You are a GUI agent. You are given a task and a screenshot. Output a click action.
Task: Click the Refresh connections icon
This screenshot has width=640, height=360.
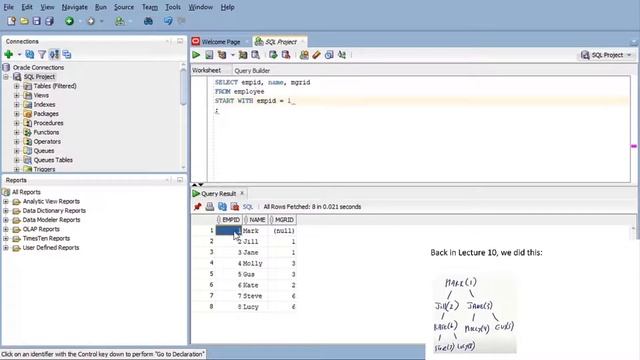tap(29, 54)
